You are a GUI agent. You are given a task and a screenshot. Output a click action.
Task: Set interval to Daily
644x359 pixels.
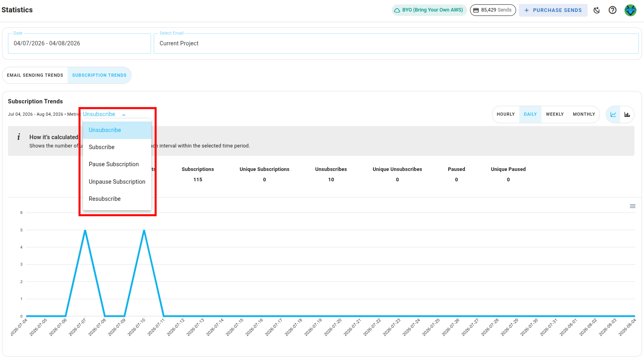[530, 114]
